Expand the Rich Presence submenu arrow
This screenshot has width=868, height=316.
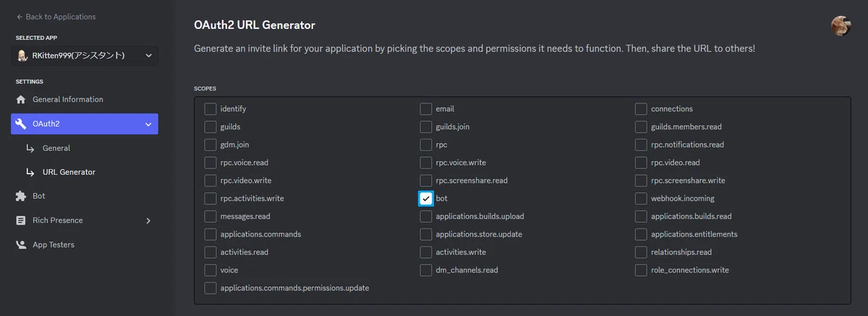pyautogui.click(x=148, y=221)
